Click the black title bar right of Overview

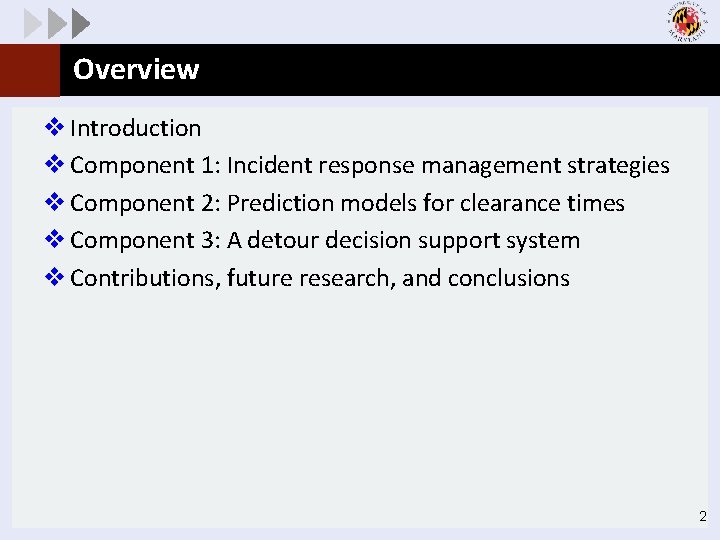tap(450, 70)
